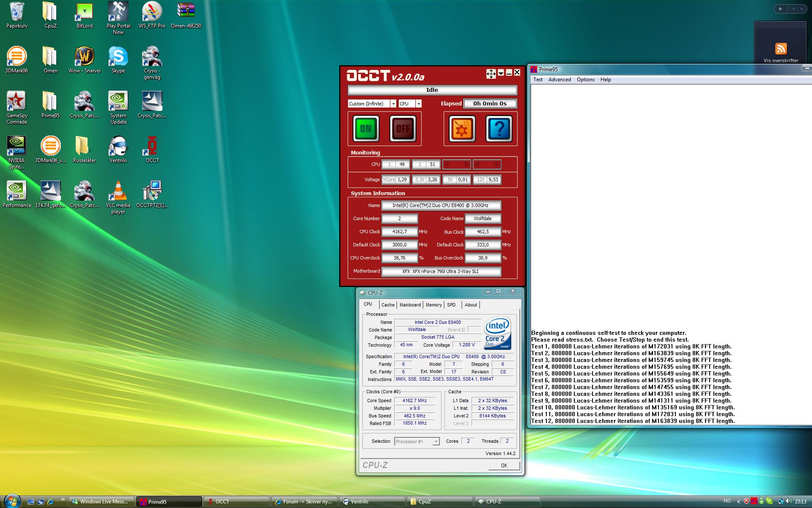Click the 23:13 taskbar clock

800,501
